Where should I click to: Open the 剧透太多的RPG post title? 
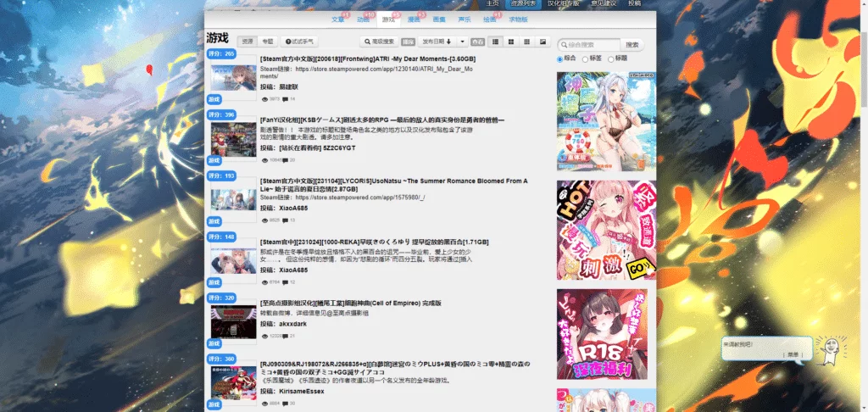pos(382,120)
